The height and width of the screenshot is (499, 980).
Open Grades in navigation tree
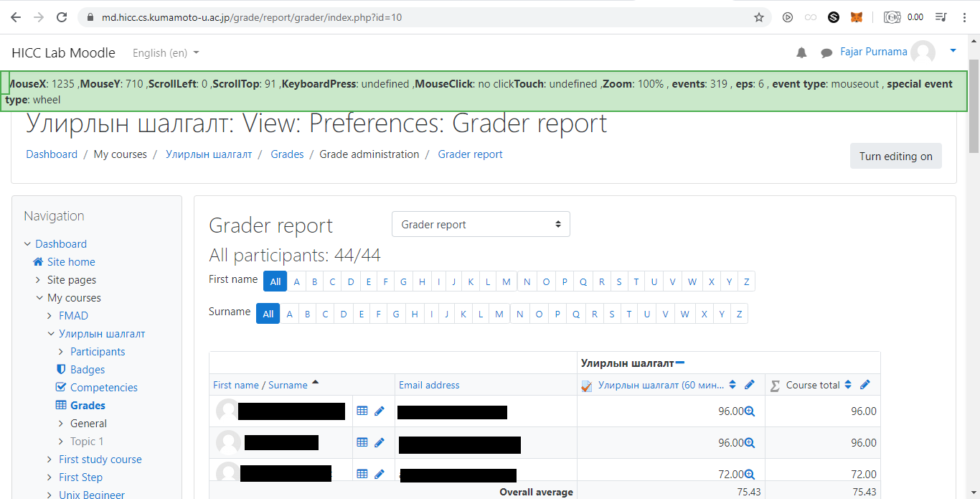click(88, 406)
